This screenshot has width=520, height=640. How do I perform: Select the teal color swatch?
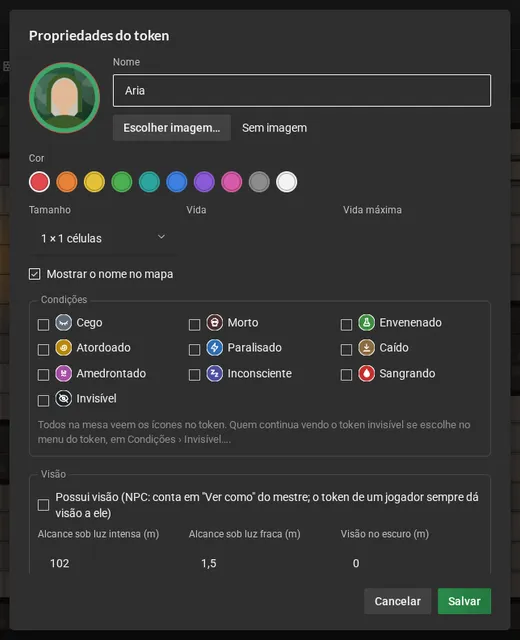coord(149,182)
